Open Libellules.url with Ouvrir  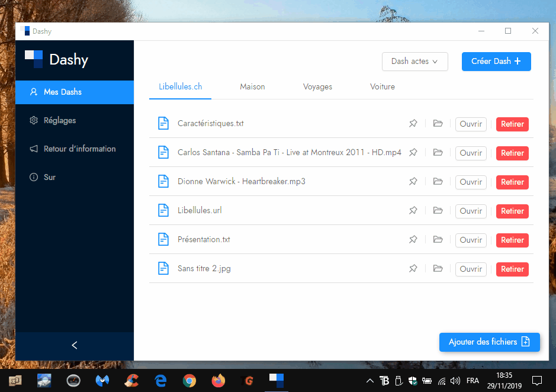(471, 211)
